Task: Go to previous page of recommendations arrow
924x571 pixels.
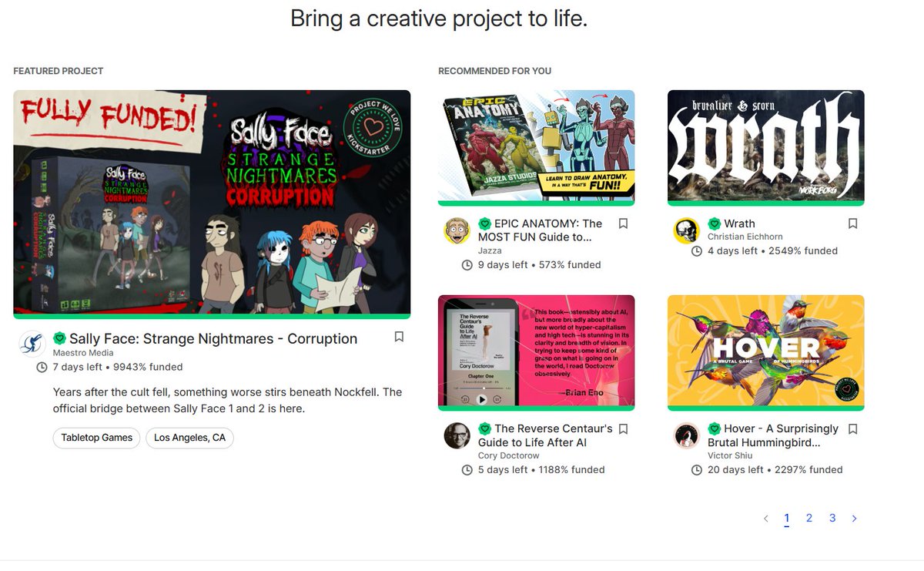Action: coord(765,519)
